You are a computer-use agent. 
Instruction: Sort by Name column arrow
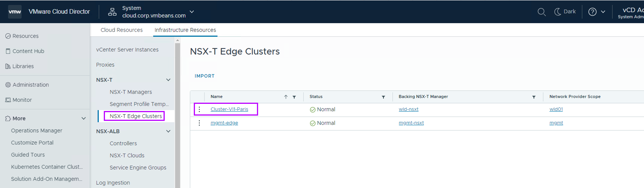coord(286,97)
